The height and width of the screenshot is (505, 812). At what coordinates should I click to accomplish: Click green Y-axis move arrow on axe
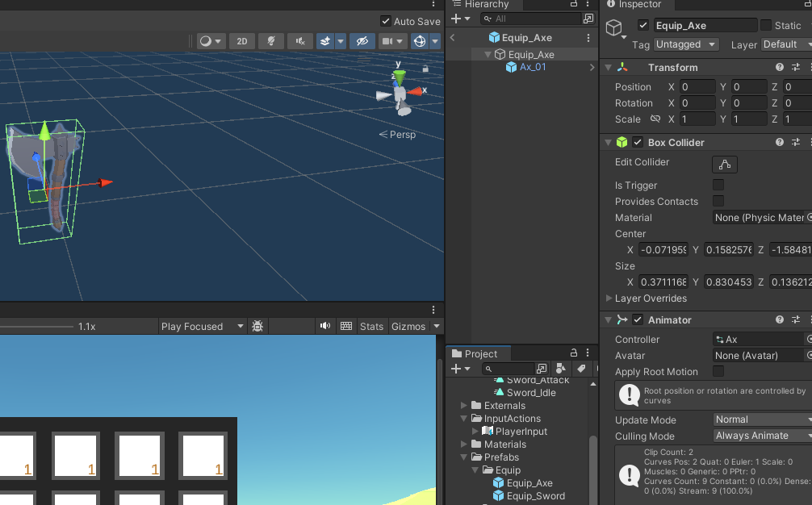coord(45,131)
